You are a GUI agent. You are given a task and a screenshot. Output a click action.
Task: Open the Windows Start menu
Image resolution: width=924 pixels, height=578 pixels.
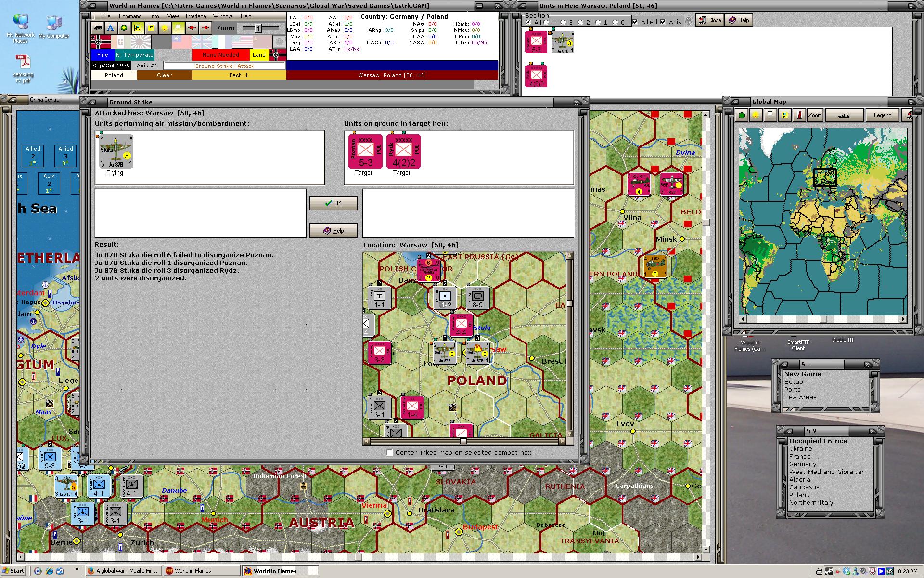point(13,571)
